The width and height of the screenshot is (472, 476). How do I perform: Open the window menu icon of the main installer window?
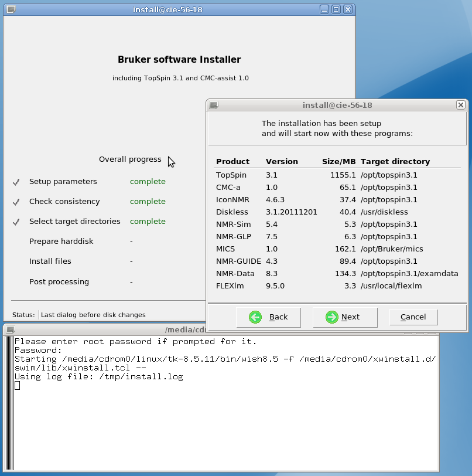11,9
